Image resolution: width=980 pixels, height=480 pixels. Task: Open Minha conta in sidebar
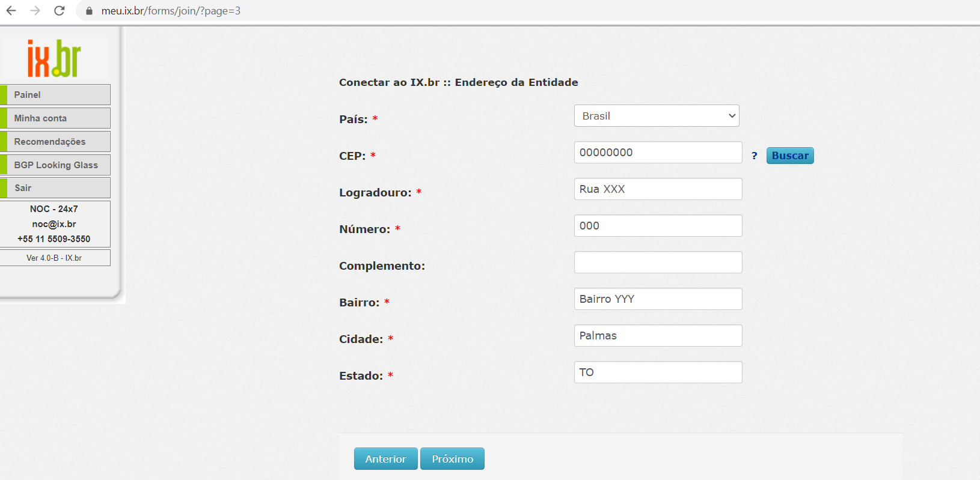click(x=55, y=118)
